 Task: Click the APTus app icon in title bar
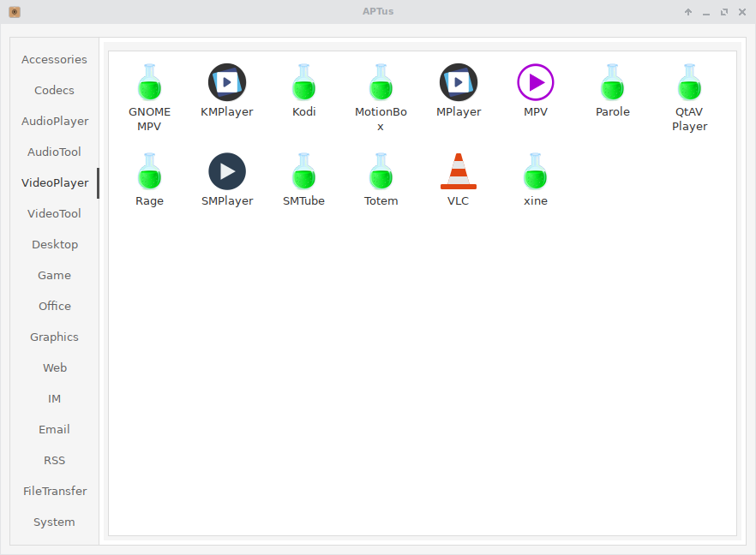(x=15, y=12)
